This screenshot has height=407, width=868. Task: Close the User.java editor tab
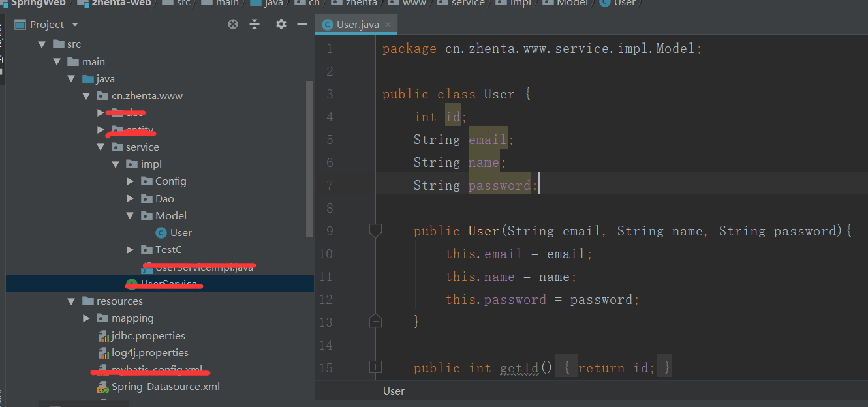point(388,25)
